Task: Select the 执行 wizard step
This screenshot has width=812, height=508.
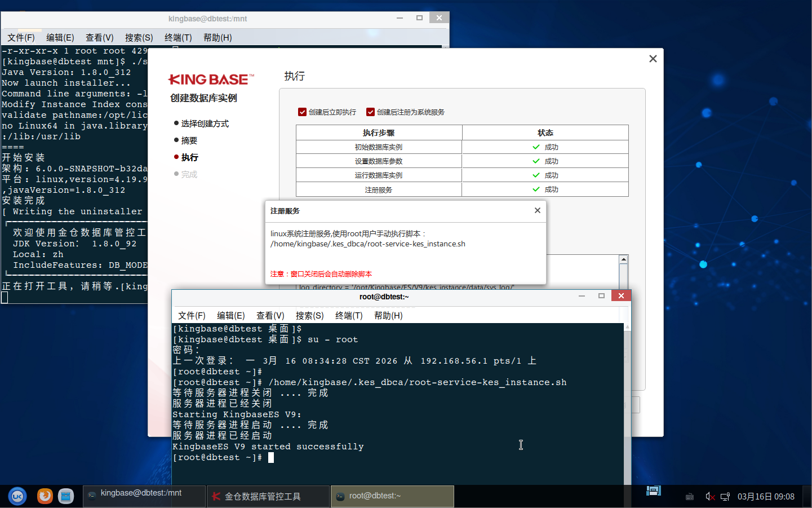Action: [190, 157]
